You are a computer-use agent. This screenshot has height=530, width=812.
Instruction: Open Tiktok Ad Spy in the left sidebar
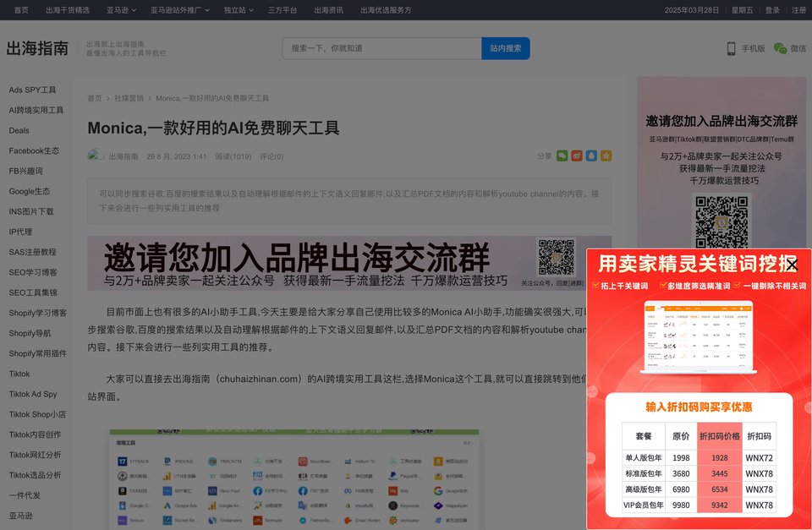[33, 394]
